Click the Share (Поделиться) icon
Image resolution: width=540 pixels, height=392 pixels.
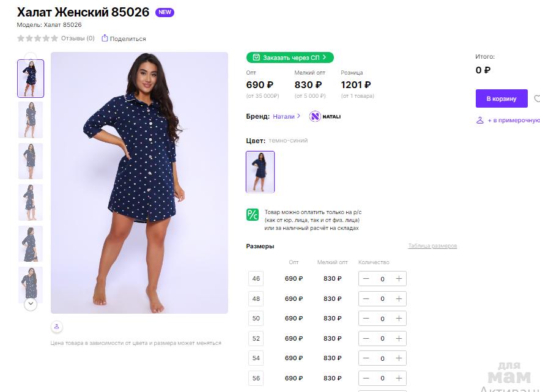coord(105,39)
